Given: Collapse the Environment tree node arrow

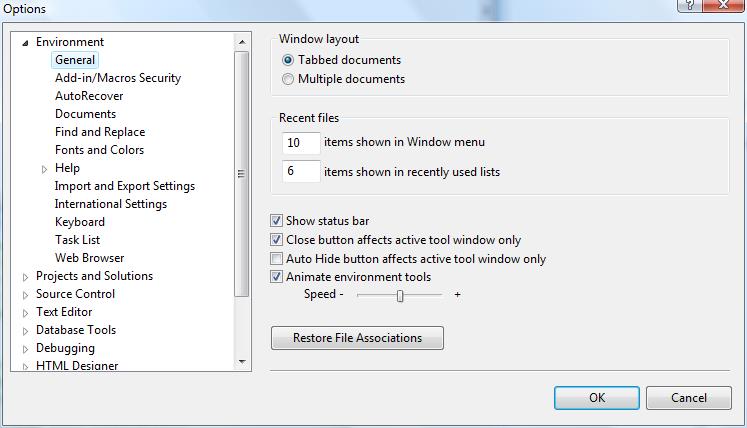Looking at the screenshot, I should pos(25,43).
